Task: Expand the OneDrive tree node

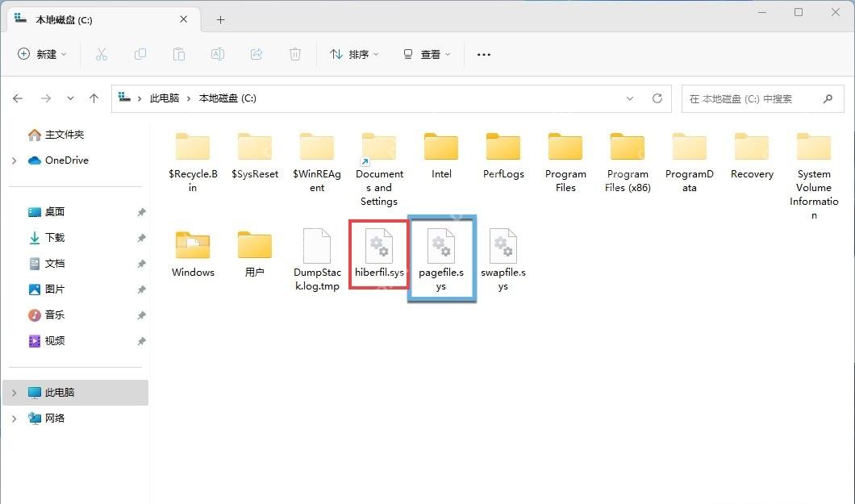Action: pos(15,160)
